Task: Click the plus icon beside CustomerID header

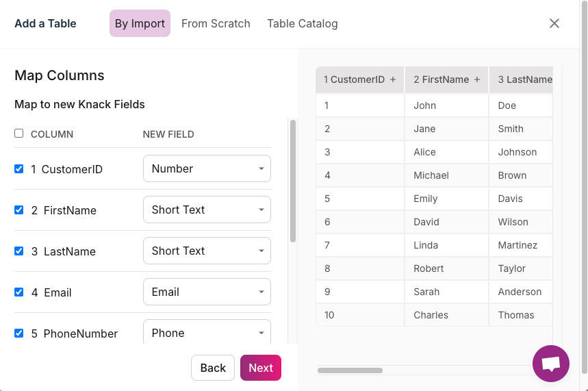Action: [x=393, y=79]
